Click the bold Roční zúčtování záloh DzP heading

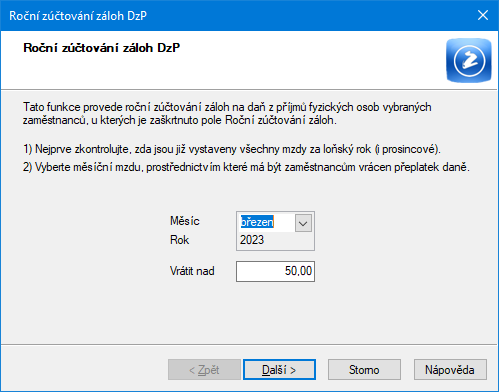pos(102,48)
